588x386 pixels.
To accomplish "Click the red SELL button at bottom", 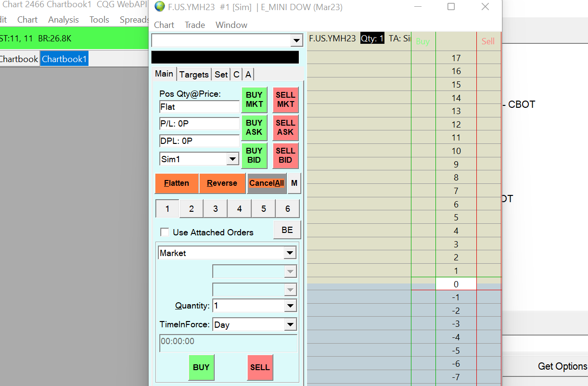I will pyautogui.click(x=260, y=367).
